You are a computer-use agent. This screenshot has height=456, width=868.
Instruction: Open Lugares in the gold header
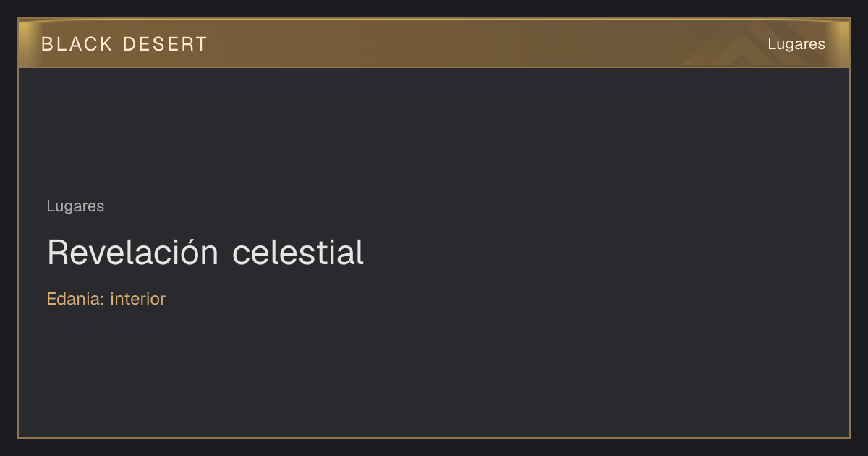point(796,44)
